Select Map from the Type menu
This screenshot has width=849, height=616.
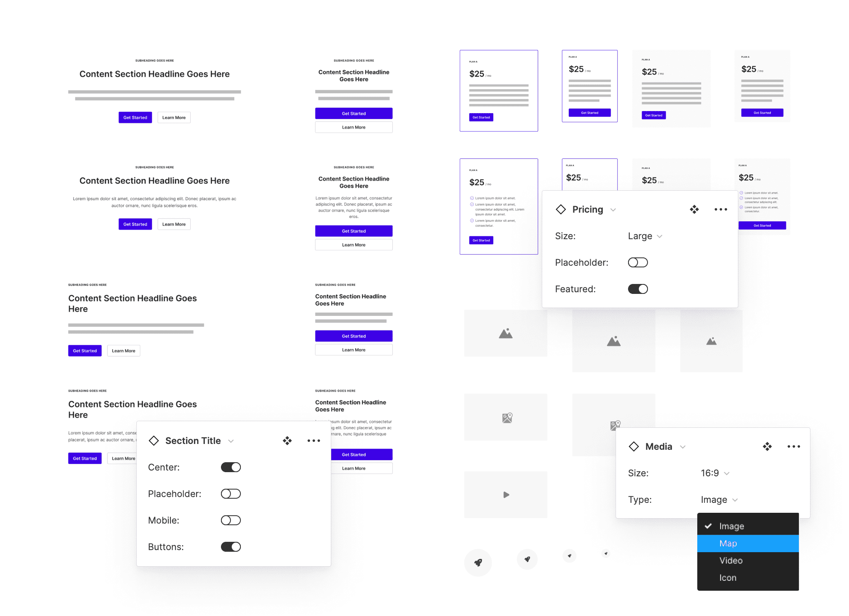728,543
